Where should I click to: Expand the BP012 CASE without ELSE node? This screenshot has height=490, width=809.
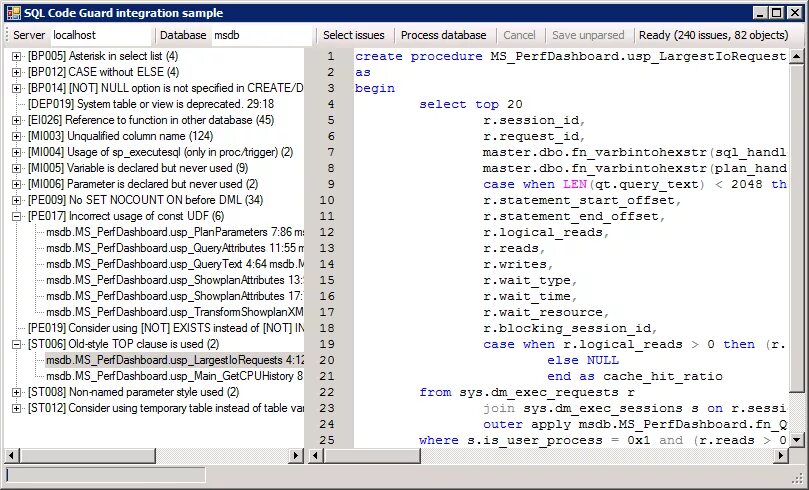click(x=17, y=72)
